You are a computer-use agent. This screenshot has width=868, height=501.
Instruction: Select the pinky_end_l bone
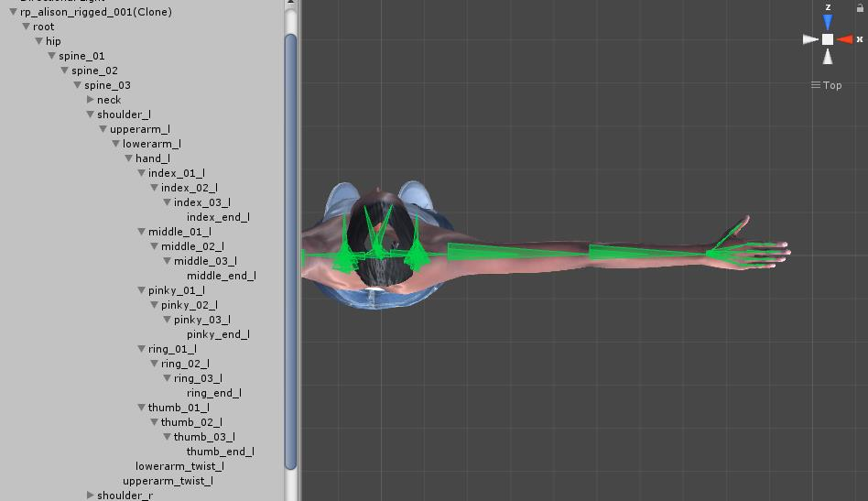(218, 334)
